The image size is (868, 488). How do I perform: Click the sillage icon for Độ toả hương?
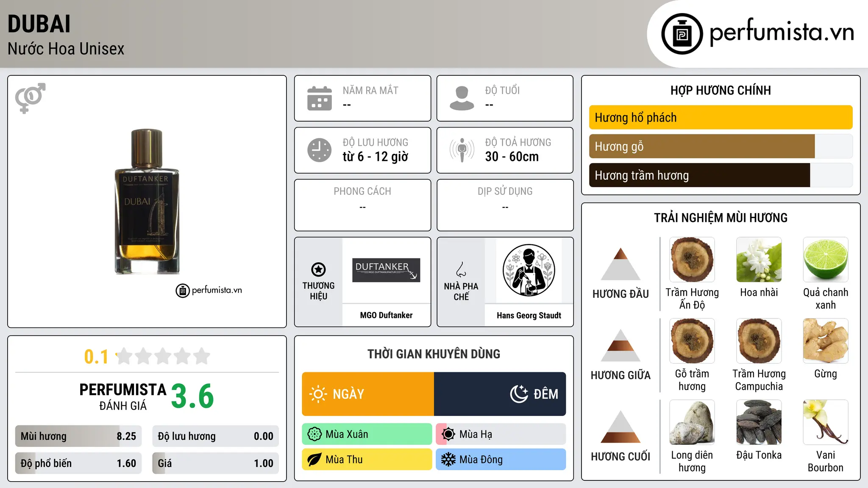(462, 150)
